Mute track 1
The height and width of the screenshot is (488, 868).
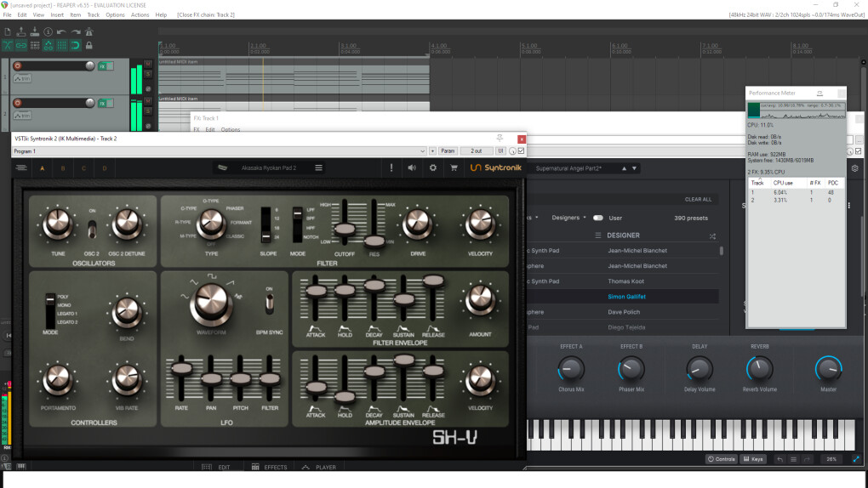click(x=148, y=64)
